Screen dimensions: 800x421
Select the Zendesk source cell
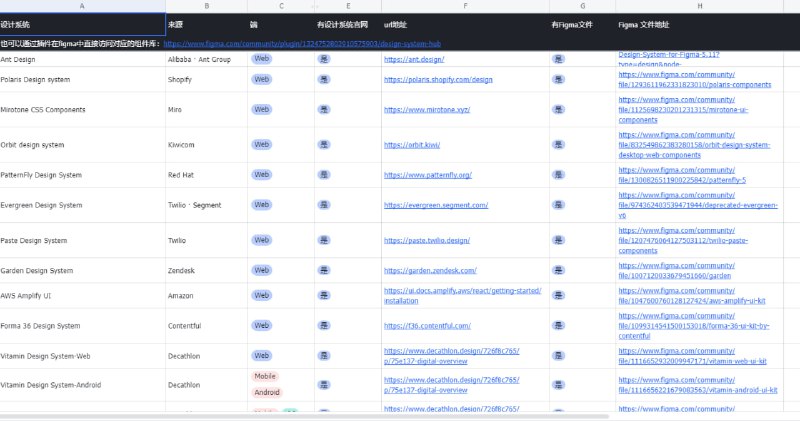click(206, 270)
